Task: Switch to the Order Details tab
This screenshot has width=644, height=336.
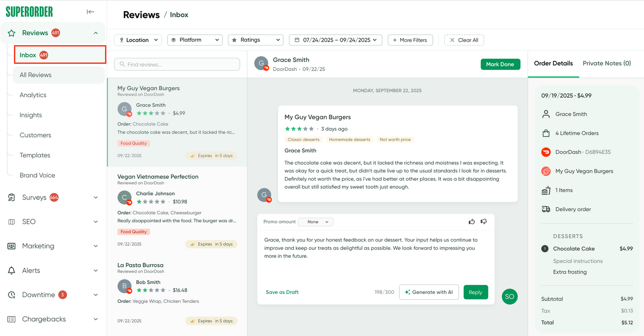Action: tap(553, 63)
